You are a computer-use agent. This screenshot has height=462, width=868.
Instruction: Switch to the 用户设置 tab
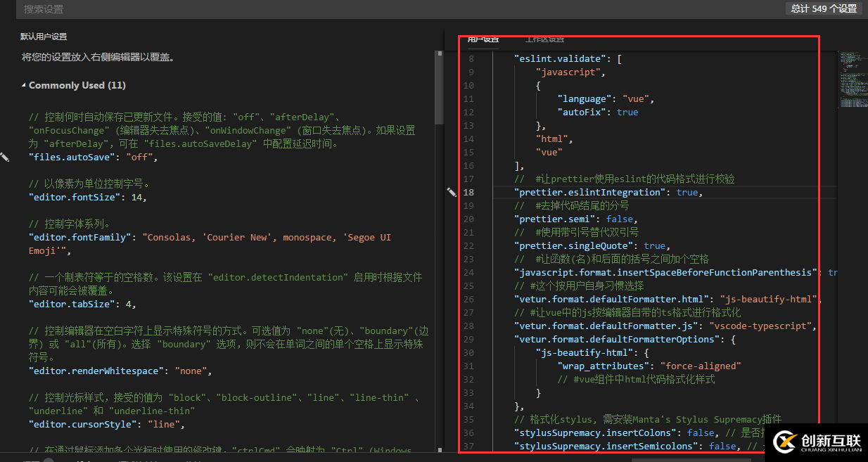(x=483, y=39)
